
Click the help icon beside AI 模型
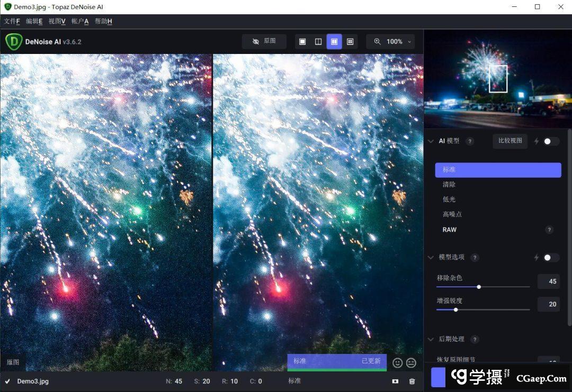(470, 141)
